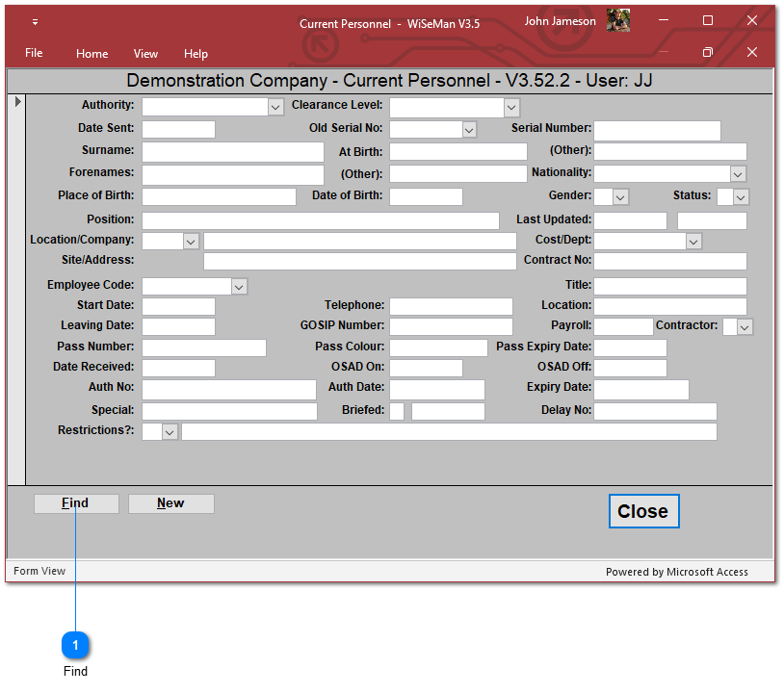
Task: Switch to the View tab
Action: coord(145,54)
